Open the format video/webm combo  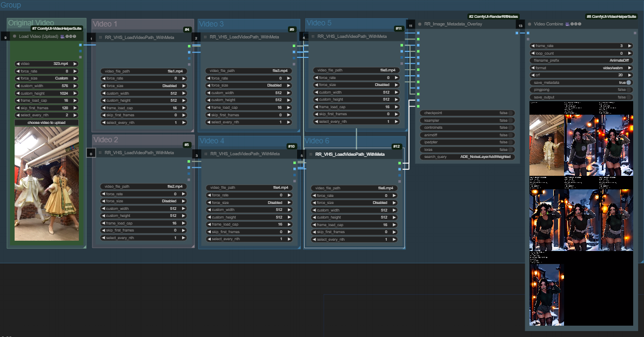tap(581, 68)
